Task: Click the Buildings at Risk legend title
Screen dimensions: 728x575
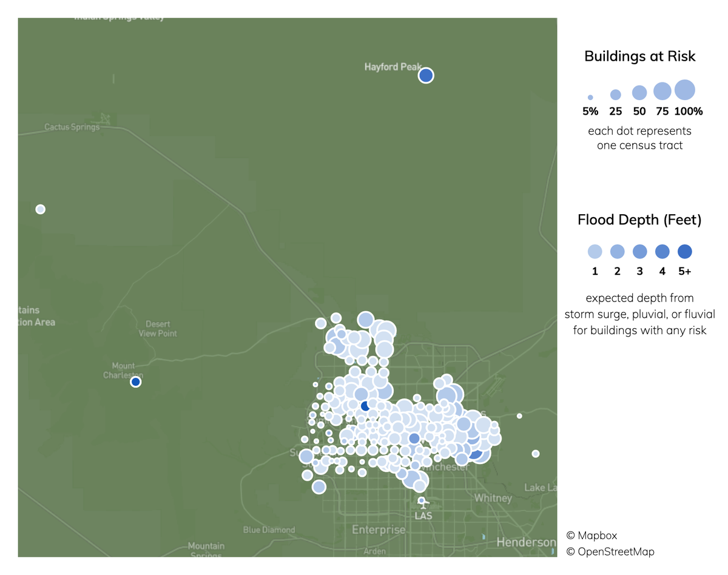Action: (640, 56)
